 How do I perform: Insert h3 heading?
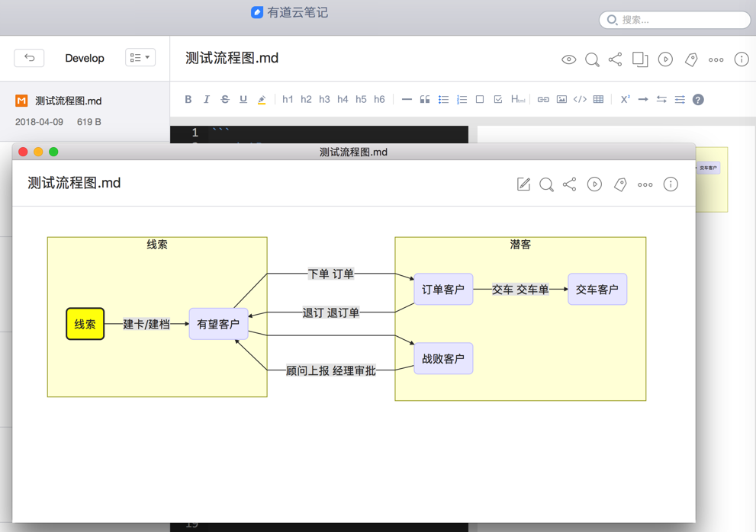[x=324, y=99]
